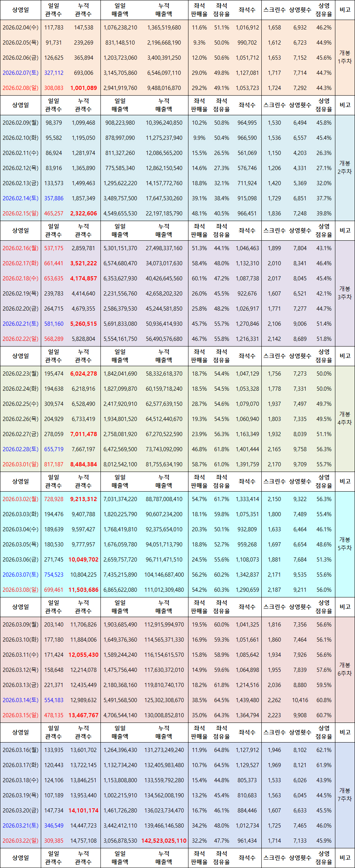
Task: Click the 개봉 5주차 week label cell
Action: tap(344, 544)
